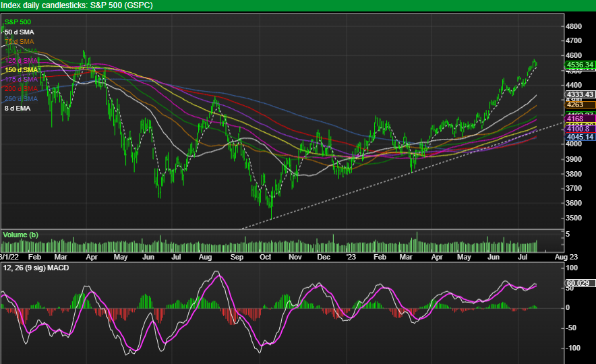
Task: Click the 3900 price axis label
Action: pos(573,159)
